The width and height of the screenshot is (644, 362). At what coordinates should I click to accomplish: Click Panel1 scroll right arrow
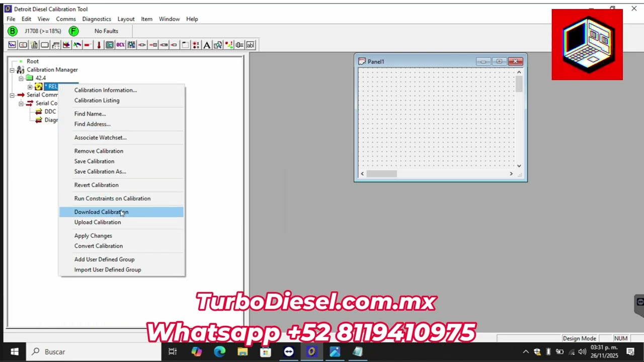coord(511,174)
